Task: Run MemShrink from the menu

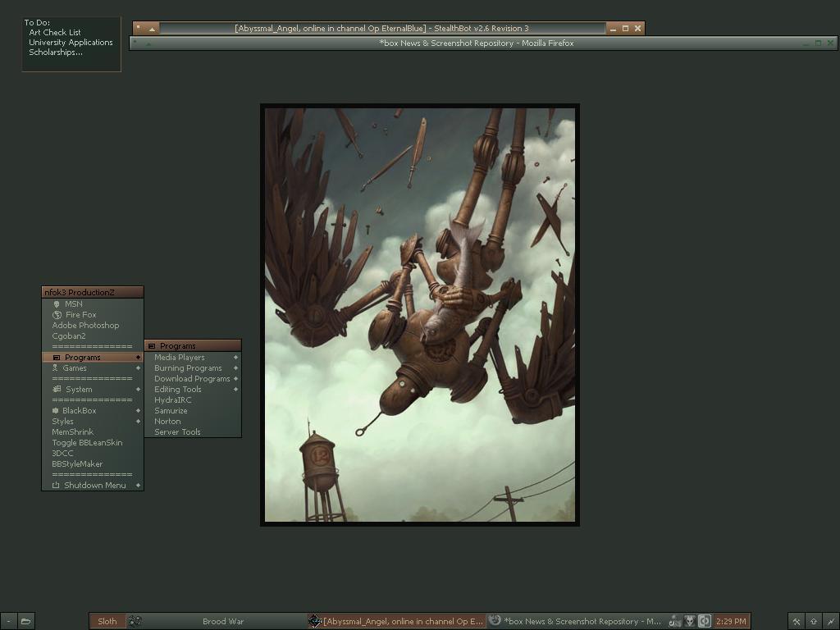Action: [73, 431]
